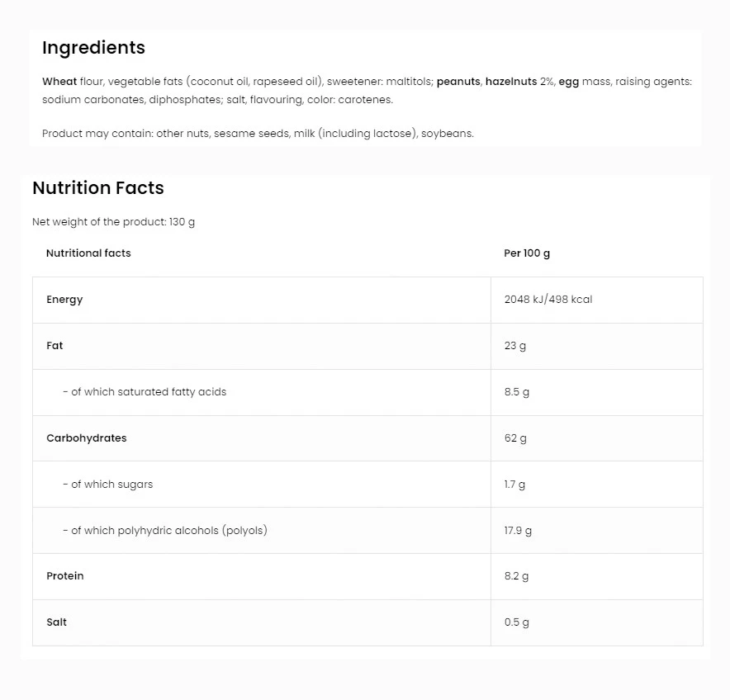The height and width of the screenshot is (700, 730).
Task: Select the Energy row label
Action: [64, 300]
